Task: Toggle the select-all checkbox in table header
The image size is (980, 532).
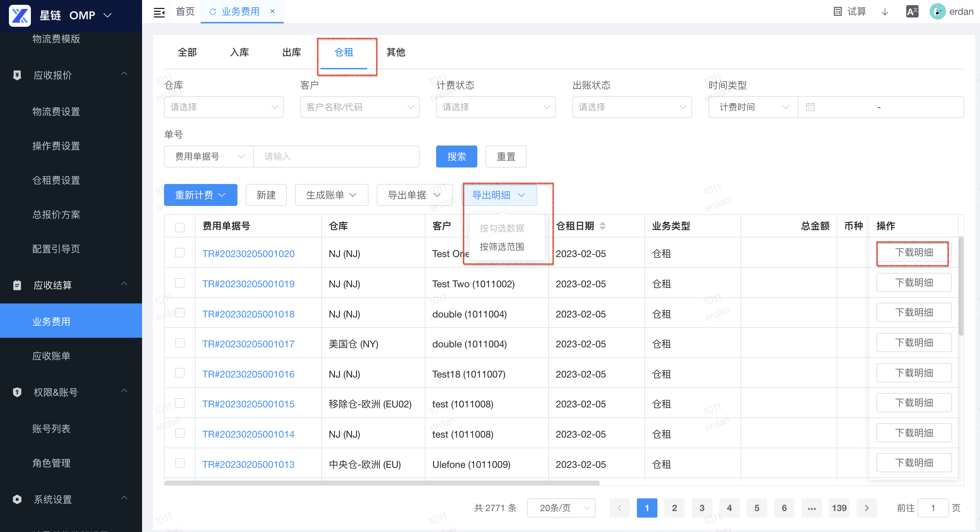Action: click(x=179, y=227)
